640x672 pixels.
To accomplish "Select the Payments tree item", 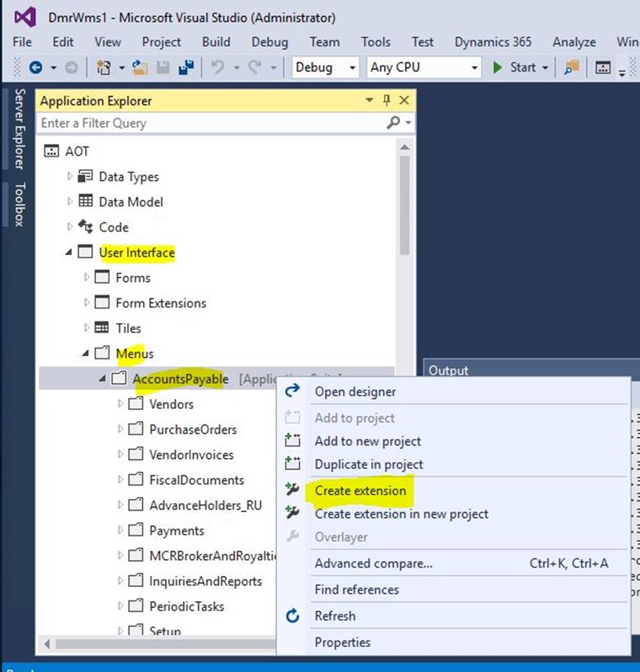I will point(177,531).
